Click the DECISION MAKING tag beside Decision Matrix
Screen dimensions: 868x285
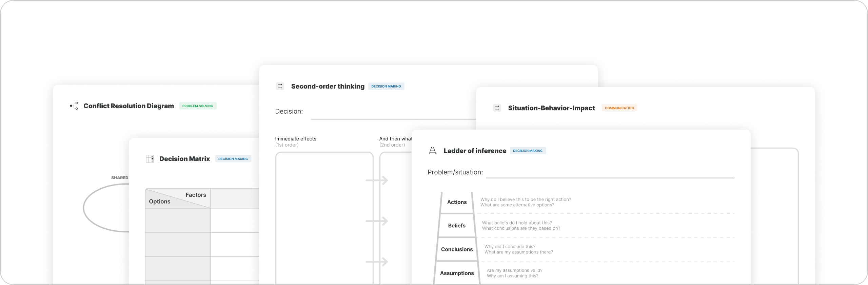tap(233, 159)
